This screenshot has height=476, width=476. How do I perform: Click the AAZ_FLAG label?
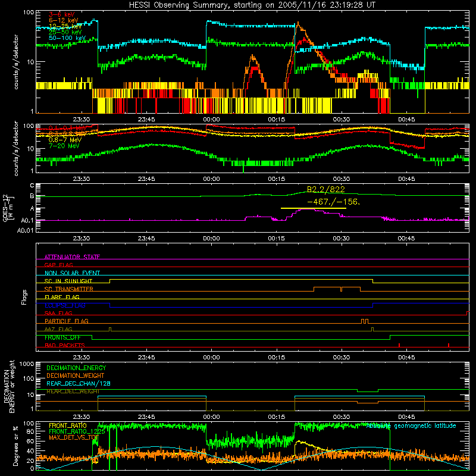tap(58, 329)
